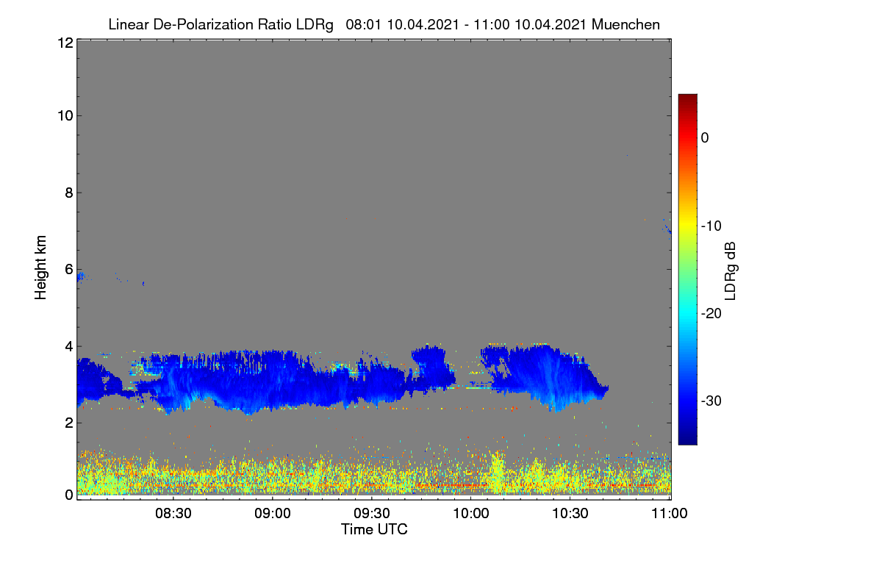Click the '10:30' time axis label
882x588 pixels.
(570, 514)
